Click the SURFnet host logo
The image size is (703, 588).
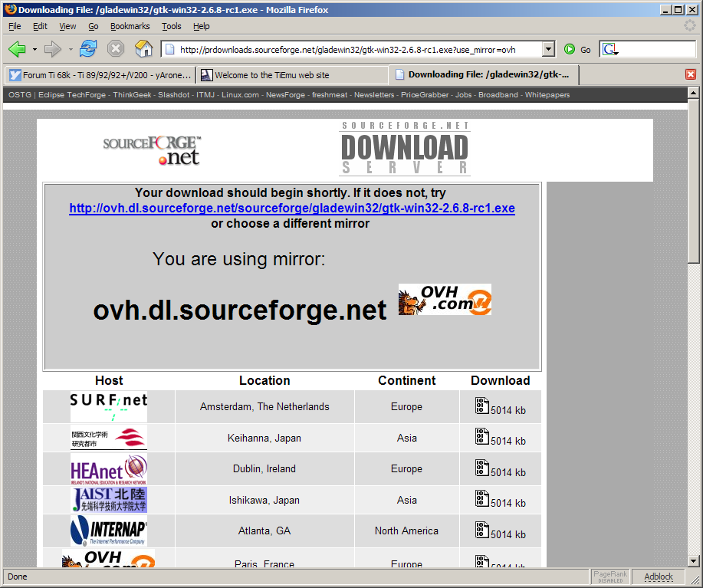(x=109, y=406)
